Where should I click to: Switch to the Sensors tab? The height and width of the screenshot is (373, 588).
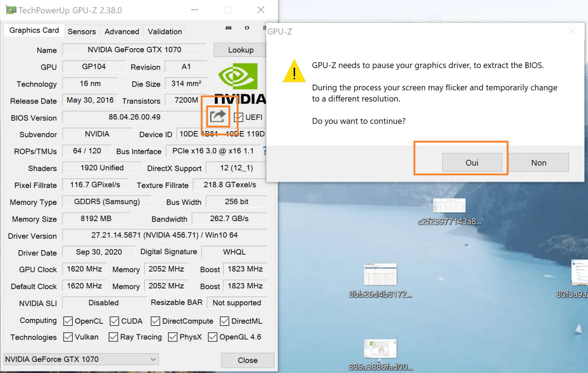pyautogui.click(x=82, y=31)
